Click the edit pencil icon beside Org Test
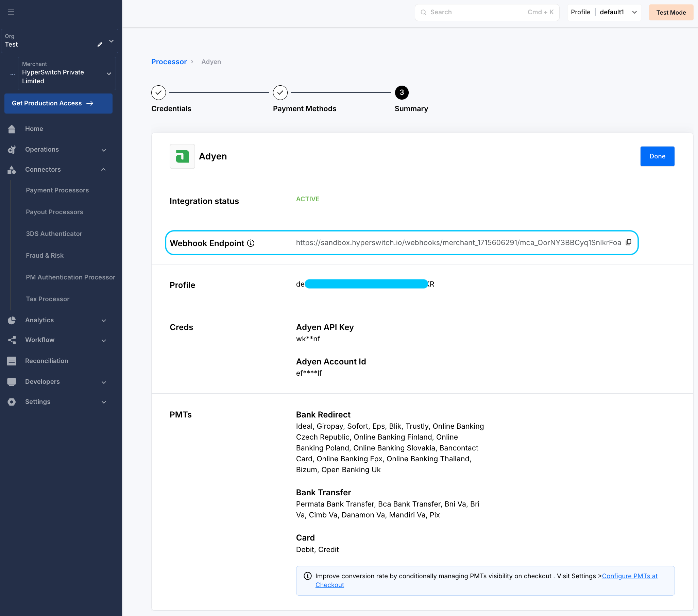 coord(100,45)
